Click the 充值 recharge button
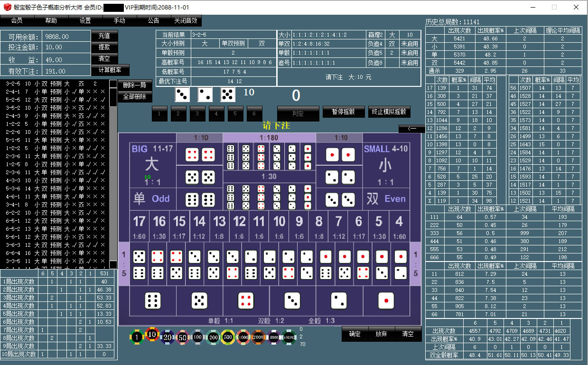 [x=104, y=36]
